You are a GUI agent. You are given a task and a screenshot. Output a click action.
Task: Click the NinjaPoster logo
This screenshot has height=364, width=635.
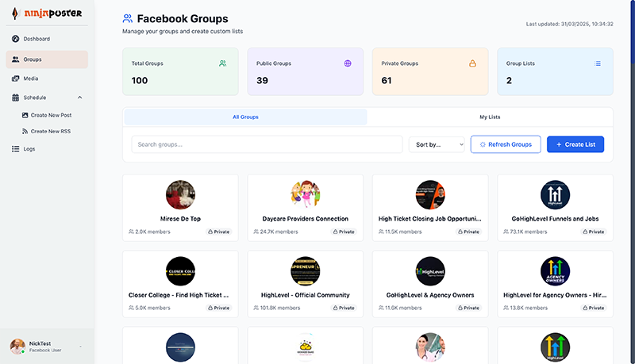pos(47,13)
